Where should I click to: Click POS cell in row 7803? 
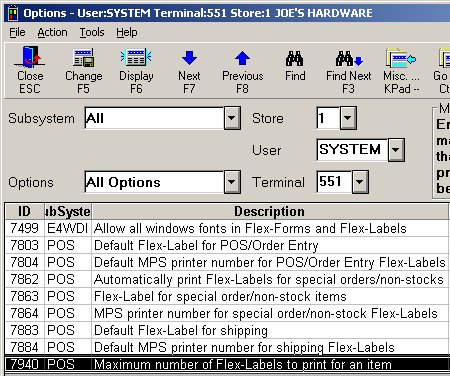coord(68,245)
